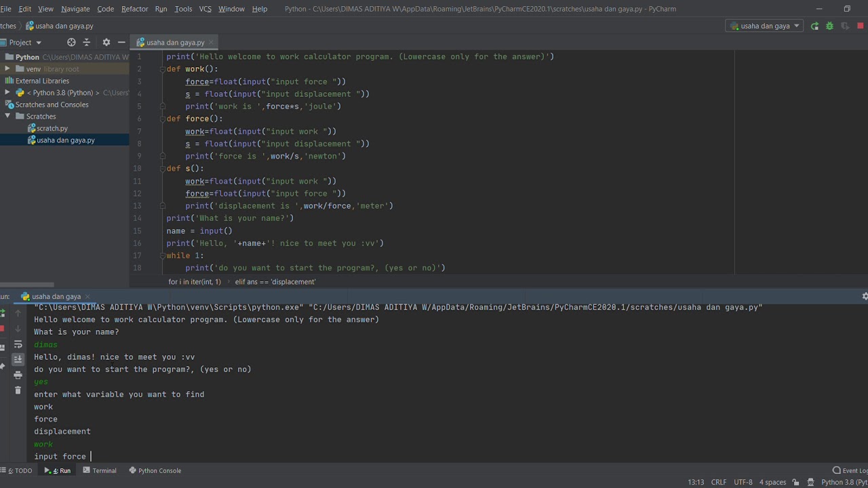This screenshot has width=868, height=488.
Task: Move down the stack trace arrow
Action: click(x=18, y=329)
